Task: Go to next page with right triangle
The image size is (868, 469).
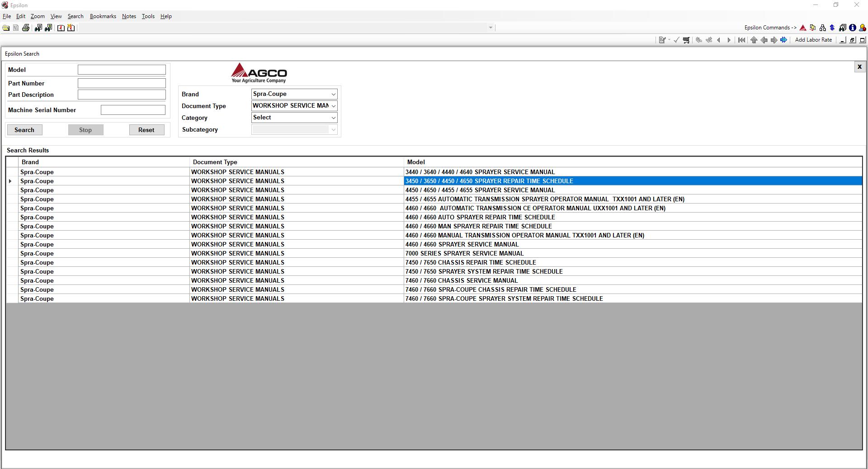Action: point(729,40)
